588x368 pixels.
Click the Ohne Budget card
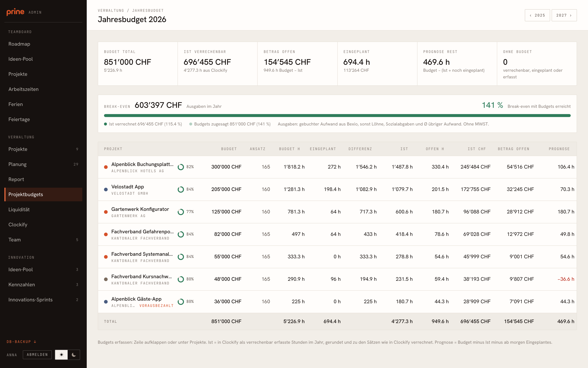tap(537, 63)
